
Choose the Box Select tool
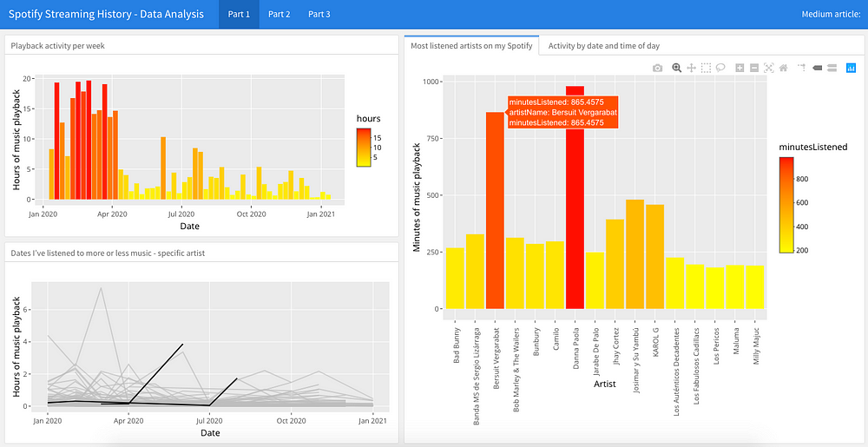pos(706,68)
